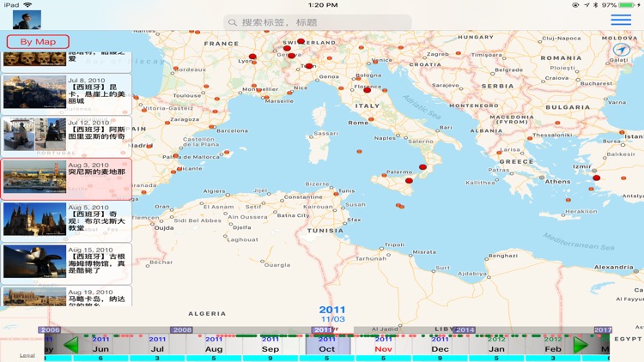This screenshot has width=644, height=362.
Task: Jump to year 2008 marker
Action: click(181, 329)
